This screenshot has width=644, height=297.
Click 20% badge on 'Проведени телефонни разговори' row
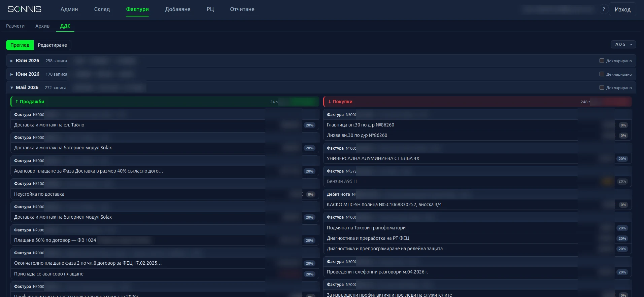[x=622, y=272]
